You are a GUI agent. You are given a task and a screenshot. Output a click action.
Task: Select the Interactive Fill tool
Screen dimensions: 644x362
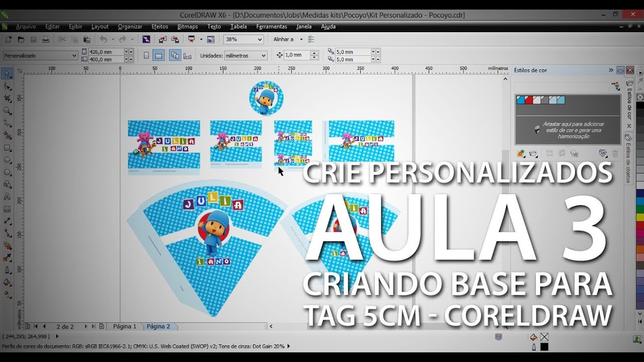point(7,295)
